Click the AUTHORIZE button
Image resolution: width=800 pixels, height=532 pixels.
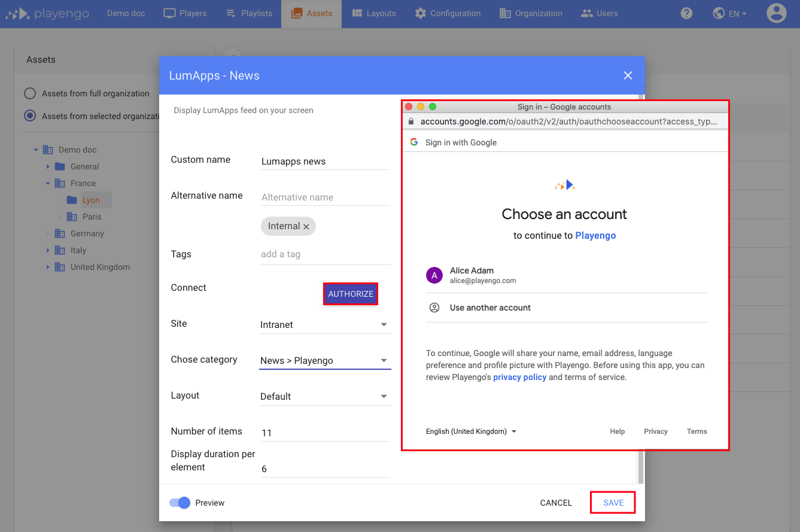pyautogui.click(x=351, y=294)
